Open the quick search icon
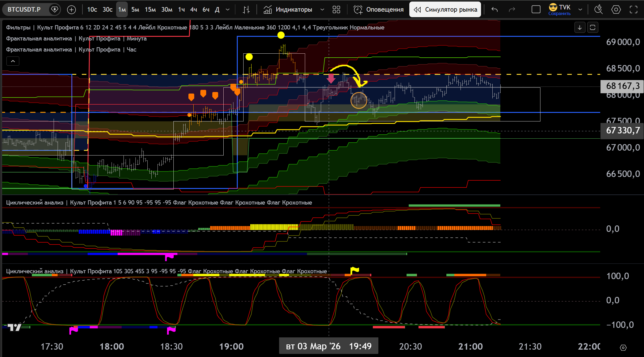This screenshot has height=357, width=644. [598, 10]
